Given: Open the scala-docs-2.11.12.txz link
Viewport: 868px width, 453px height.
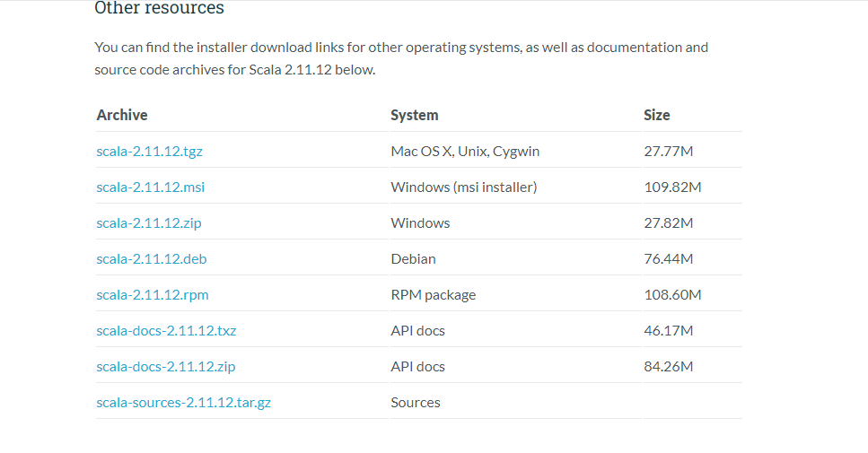Looking at the screenshot, I should [x=167, y=331].
